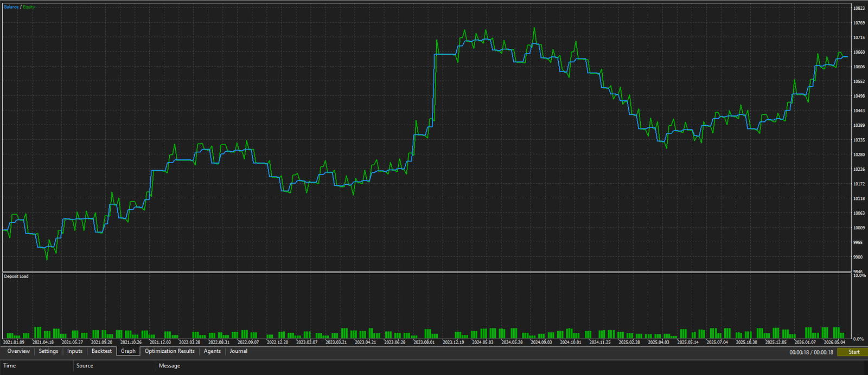
Task: Click the 10823 axis value
Action: click(x=859, y=8)
